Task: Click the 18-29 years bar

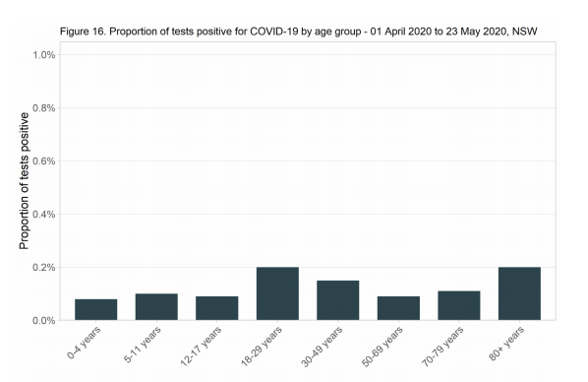Action: (x=277, y=293)
